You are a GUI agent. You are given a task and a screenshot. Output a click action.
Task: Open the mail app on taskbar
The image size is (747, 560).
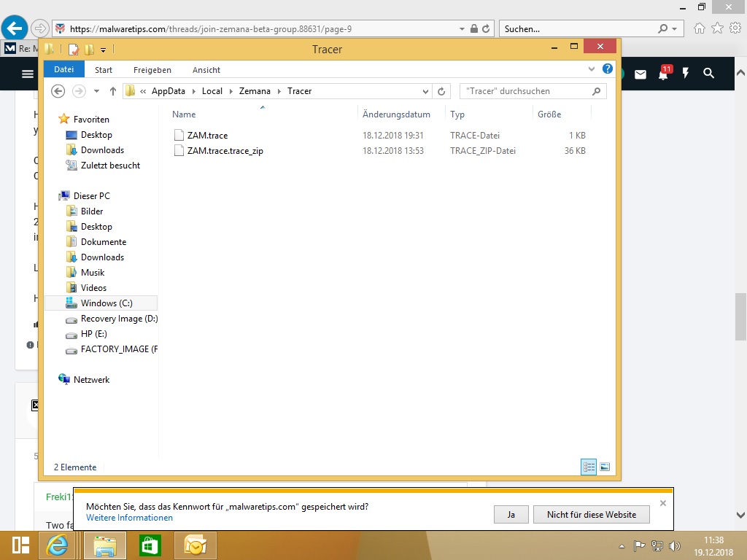pos(196,545)
